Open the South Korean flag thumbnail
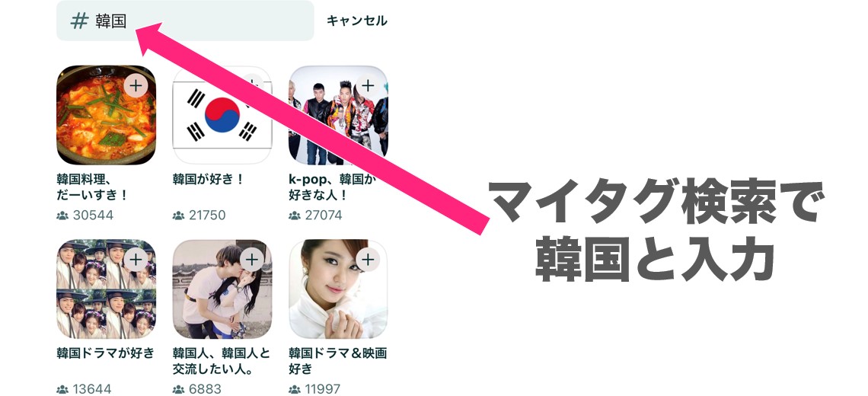Screen dimensions: 868x396 pos(222,115)
